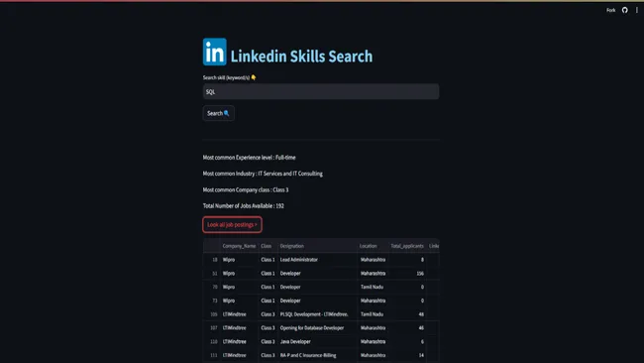
Task: Select row index 18 cell
Action: coord(212,260)
